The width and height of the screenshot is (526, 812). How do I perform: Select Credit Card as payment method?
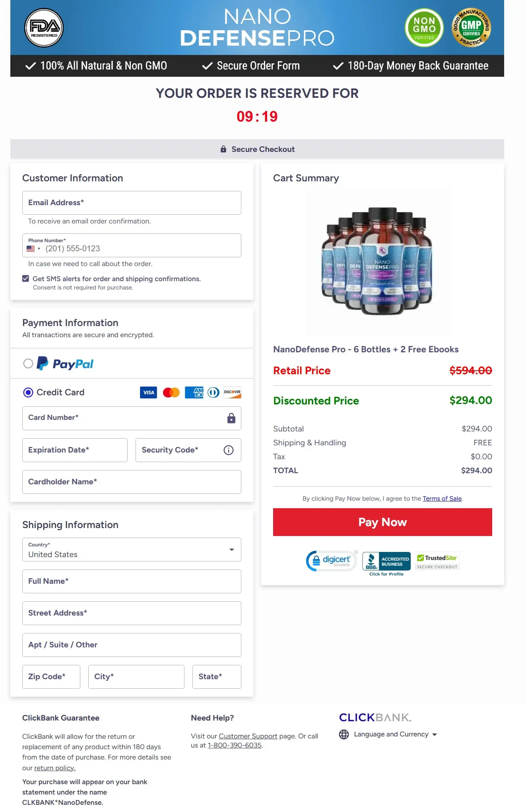coord(28,392)
